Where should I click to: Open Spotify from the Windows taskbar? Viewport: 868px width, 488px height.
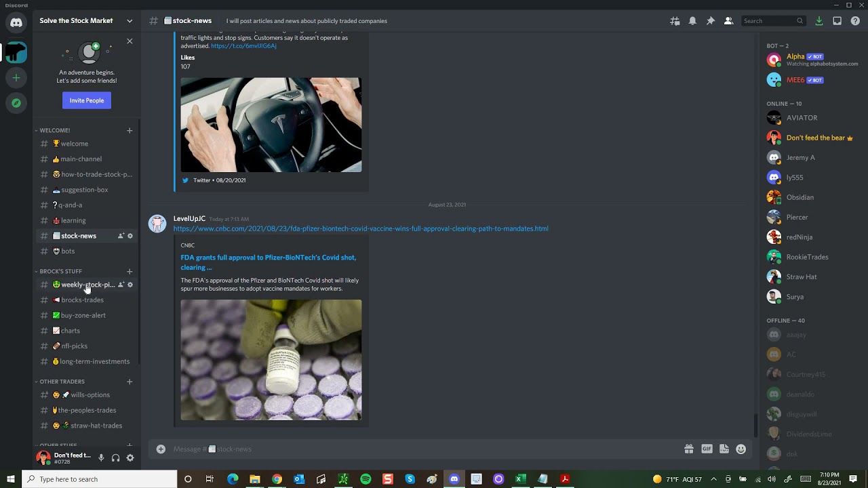coord(366,479)
